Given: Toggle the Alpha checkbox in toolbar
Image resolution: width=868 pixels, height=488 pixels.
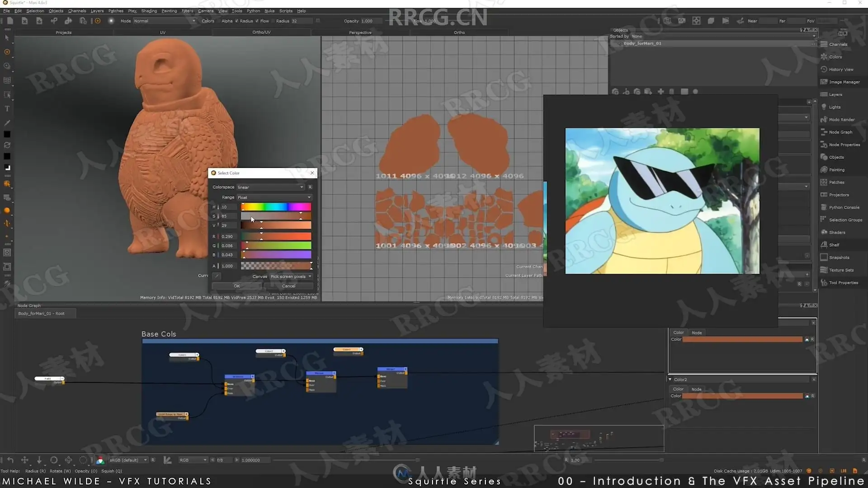Looking at the screenshot, I should (x=236, y=21).
